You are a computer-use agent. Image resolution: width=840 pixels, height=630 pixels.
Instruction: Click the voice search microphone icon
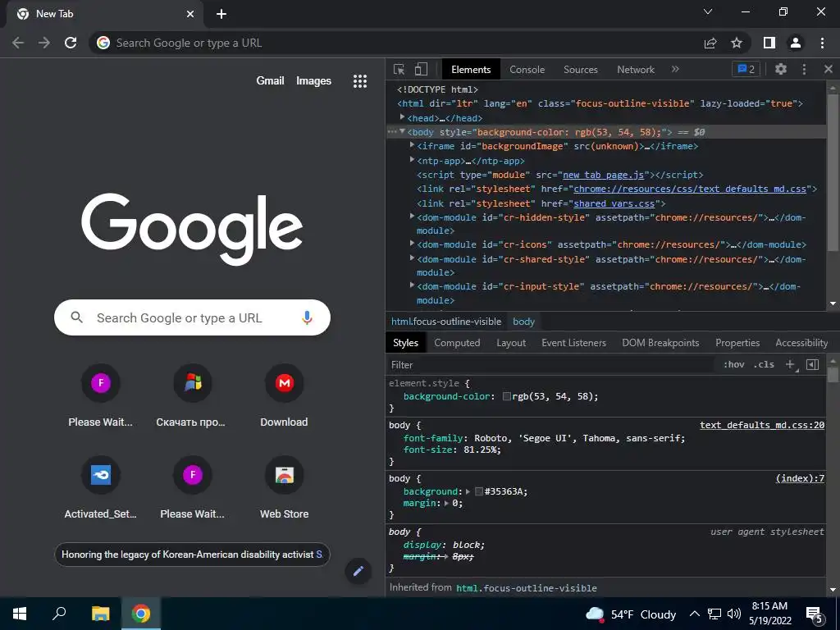click(x=307, y=317)
